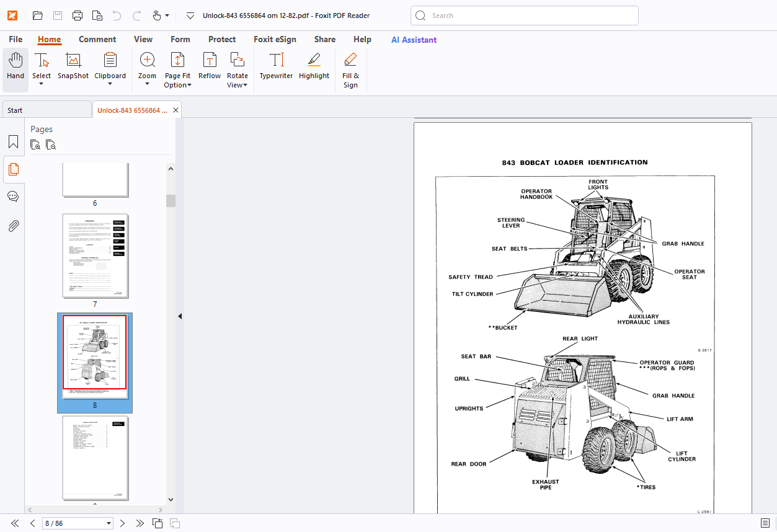Switch to the Protect ribbon tab
777x532 pixels.
point(222,39)
